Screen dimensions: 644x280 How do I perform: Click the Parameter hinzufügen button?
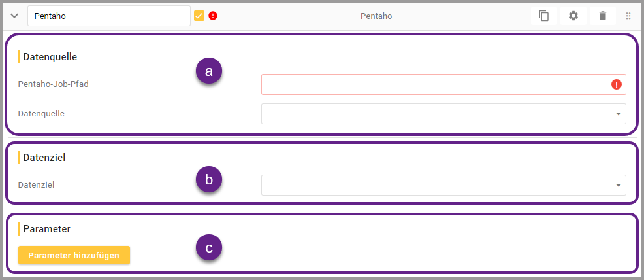[x=74, y=255]
